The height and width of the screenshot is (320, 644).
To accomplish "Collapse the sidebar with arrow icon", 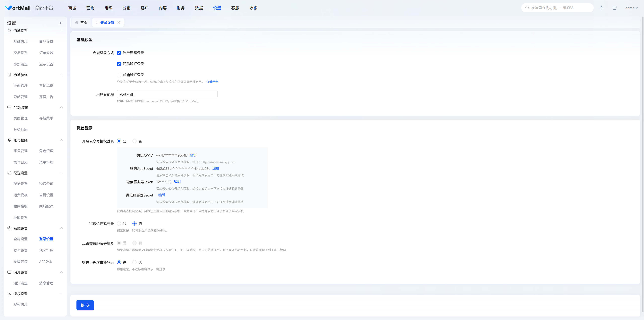I will click(60, 23).
